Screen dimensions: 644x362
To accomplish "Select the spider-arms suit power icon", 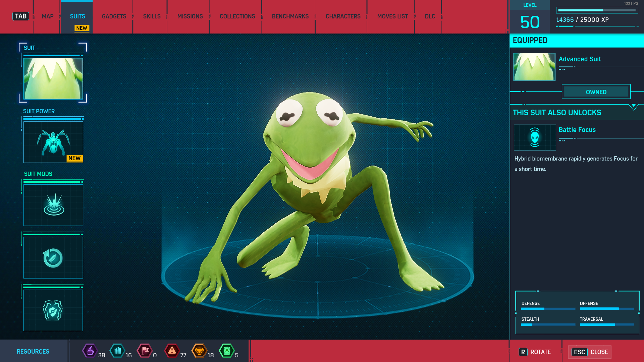I will 53,142.
